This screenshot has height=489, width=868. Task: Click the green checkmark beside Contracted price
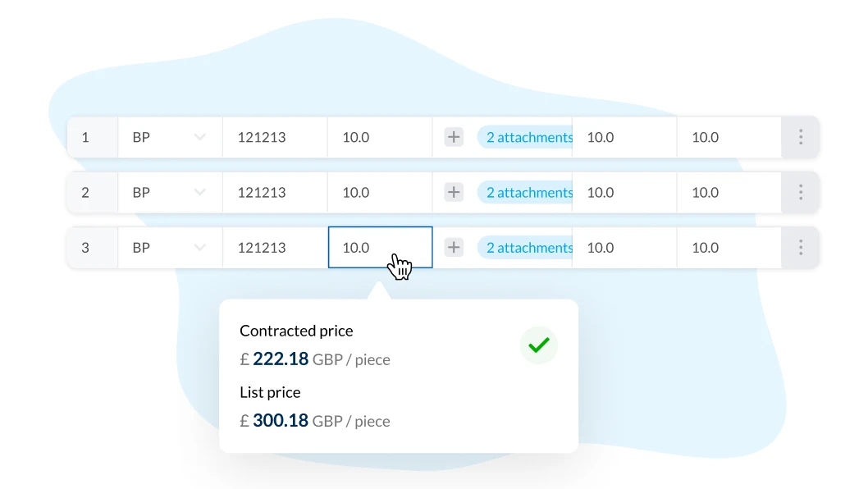coord(538,345)
